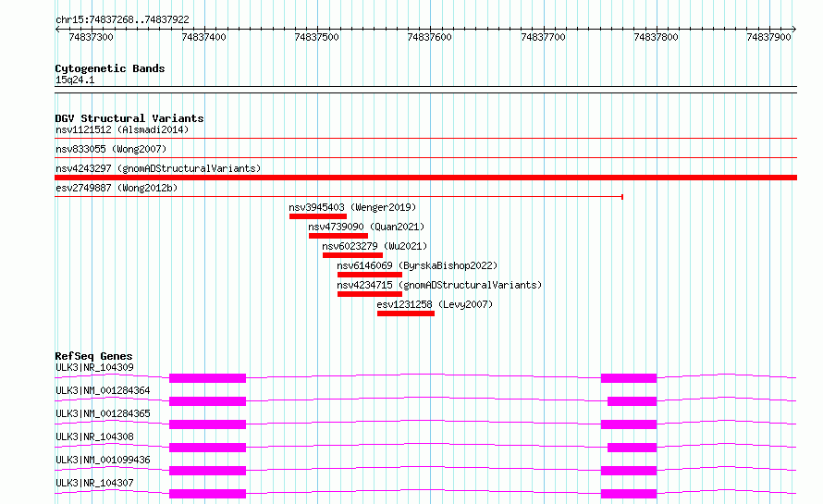This screenshot has width=823, height=504.
Task: Open the nsv6146069 (ByrskaBishop2022) label
Action: (417, 265)
